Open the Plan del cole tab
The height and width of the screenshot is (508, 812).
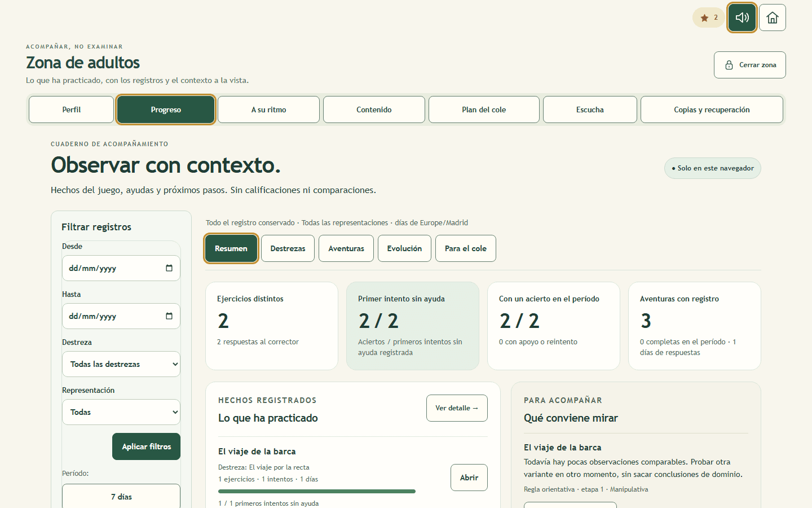click(484, 110)
